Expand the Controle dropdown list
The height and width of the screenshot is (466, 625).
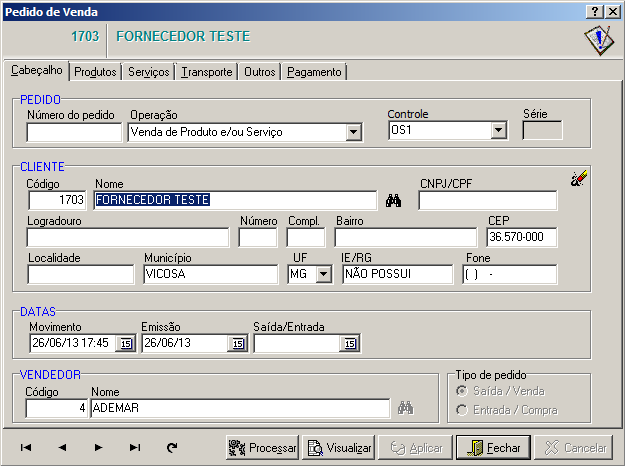point(498,131)
